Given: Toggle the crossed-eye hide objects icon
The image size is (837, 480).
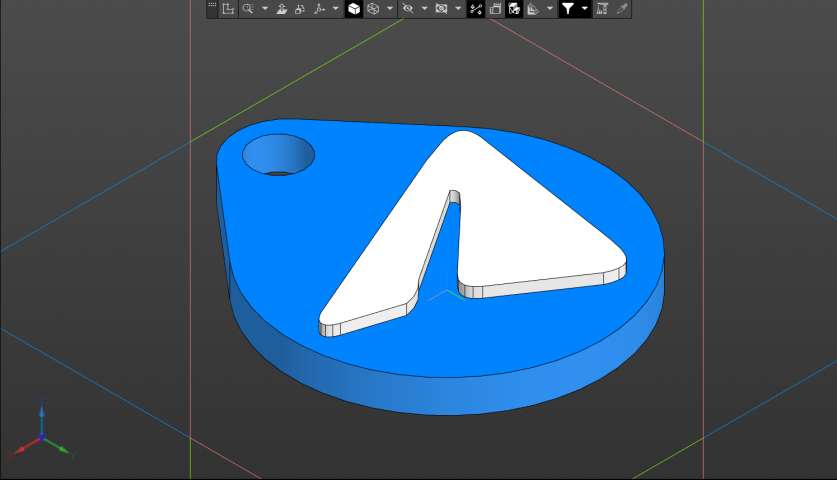Looking at the screenshot, I should tap(408, 9).
